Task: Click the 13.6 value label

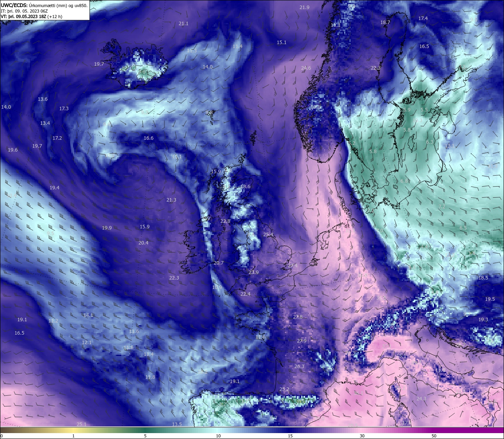Action: [43, 99]
